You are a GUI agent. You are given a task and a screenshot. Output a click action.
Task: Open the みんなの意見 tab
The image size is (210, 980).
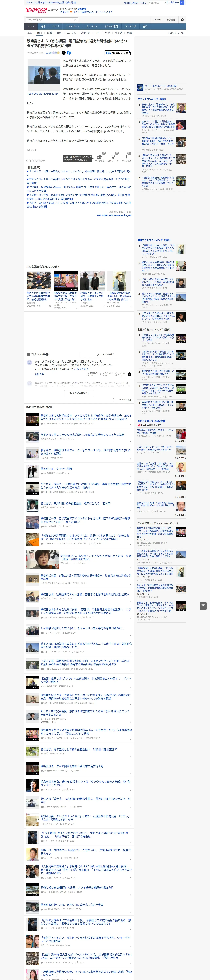coord(111,27)
